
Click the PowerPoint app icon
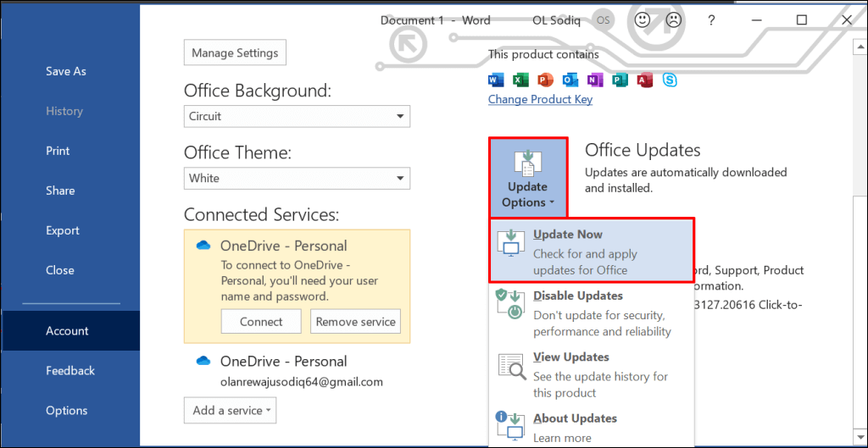tap(545, 80)
